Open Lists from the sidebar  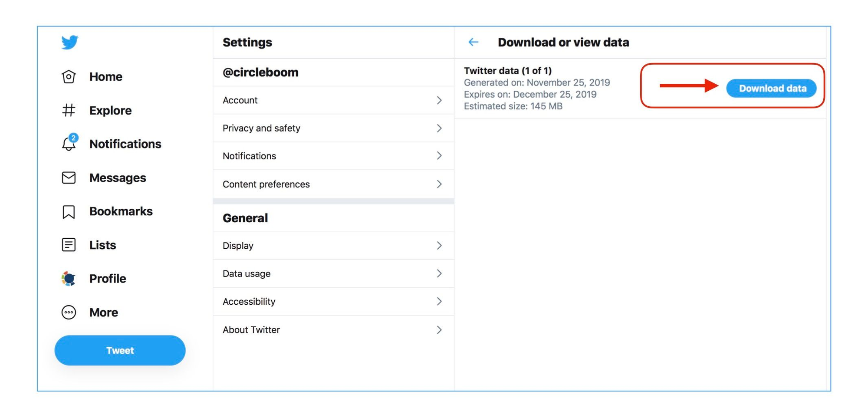[x=68, y=245]
